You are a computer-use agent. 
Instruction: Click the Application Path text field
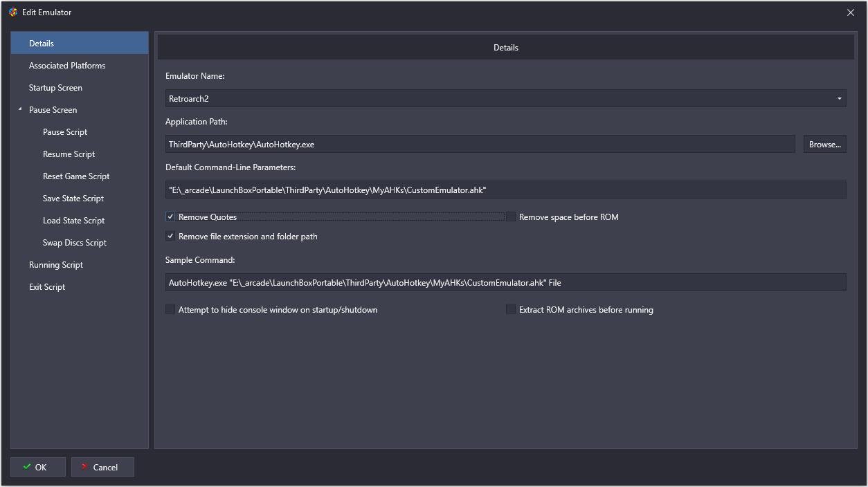click(480, 144)
